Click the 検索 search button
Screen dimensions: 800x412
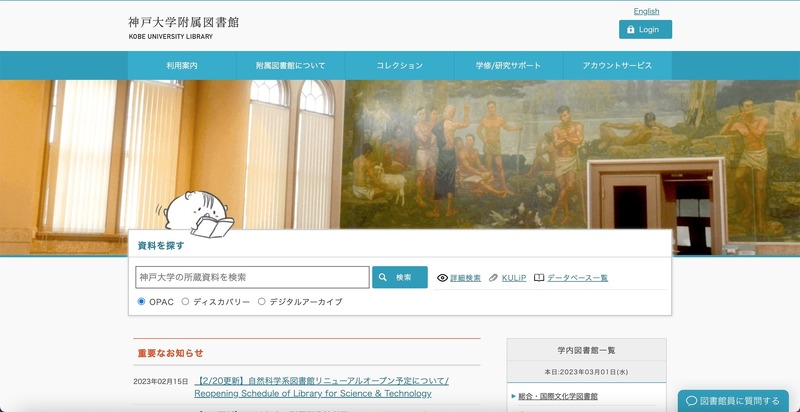[x=399, y=277]
